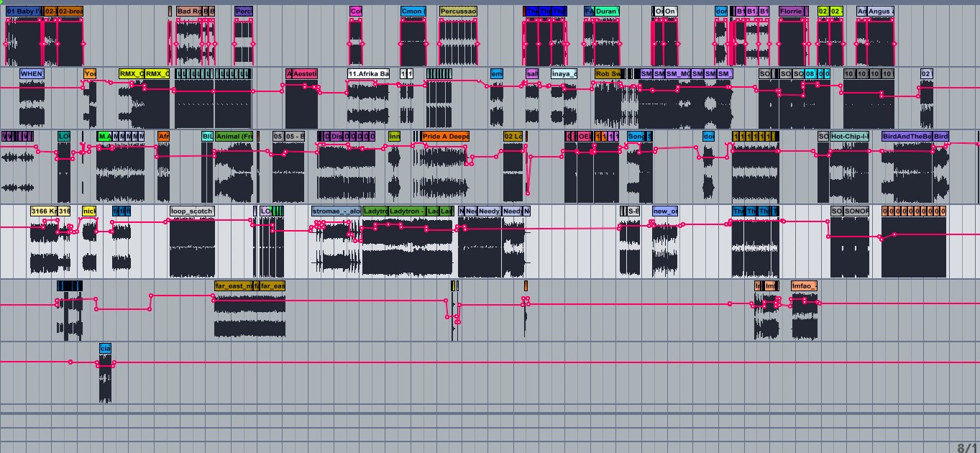The width and height of the screenshot is (980, 453).
Task: Select the 'Pride A Deepe' clip
Action: (445, 136)
